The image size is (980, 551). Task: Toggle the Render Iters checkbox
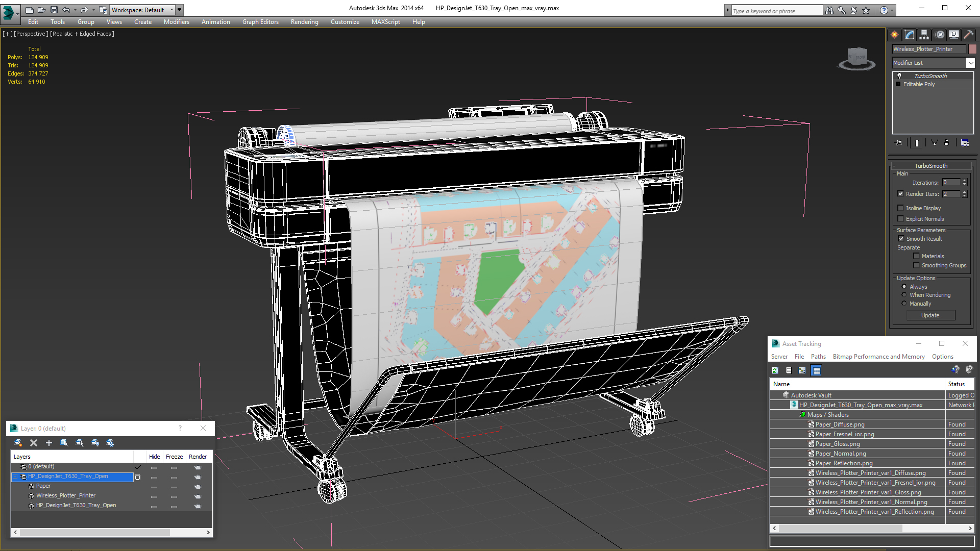click(901, 194)
